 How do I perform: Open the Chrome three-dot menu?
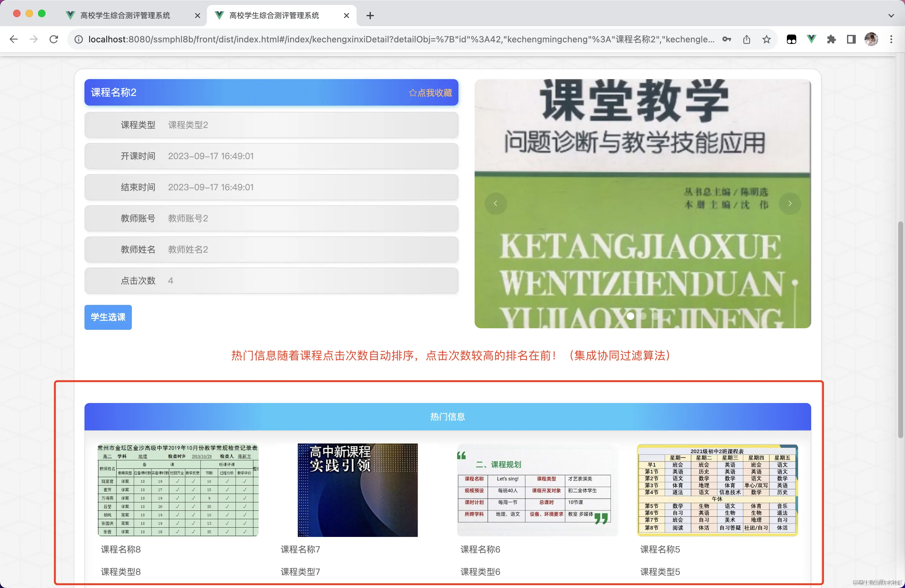click(x=891, y=39)
